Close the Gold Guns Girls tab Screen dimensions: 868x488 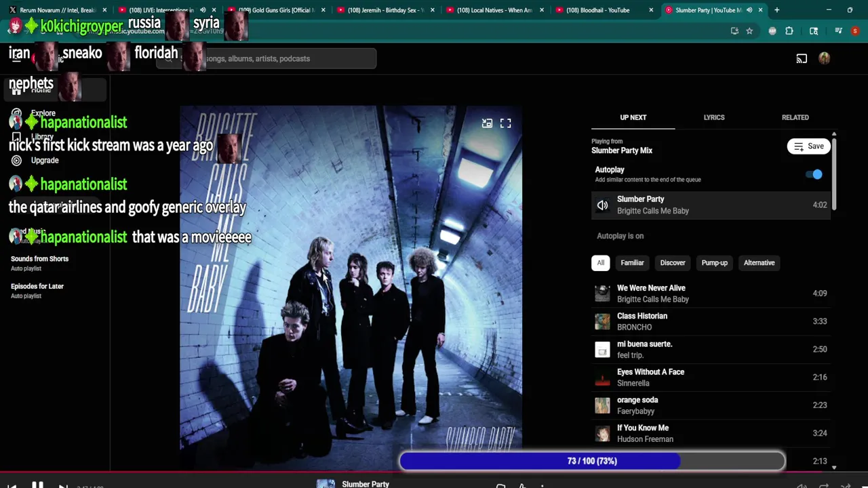click(x=323, y=10)
